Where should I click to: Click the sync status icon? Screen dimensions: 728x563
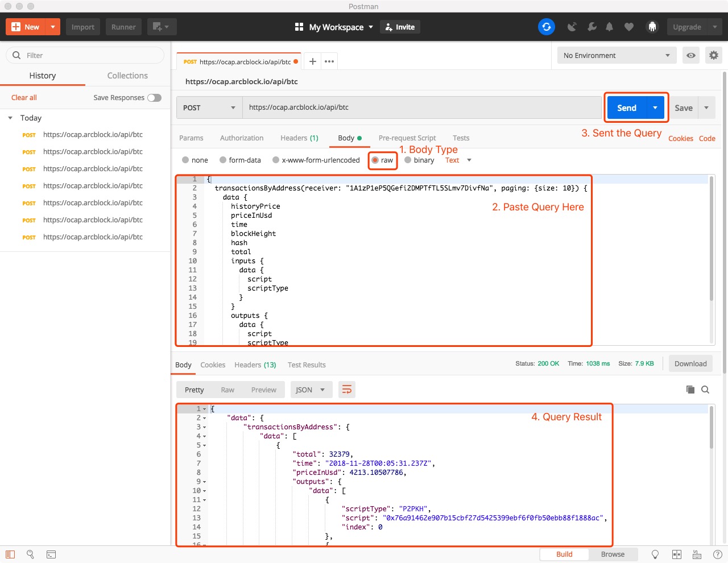[547, 27]
